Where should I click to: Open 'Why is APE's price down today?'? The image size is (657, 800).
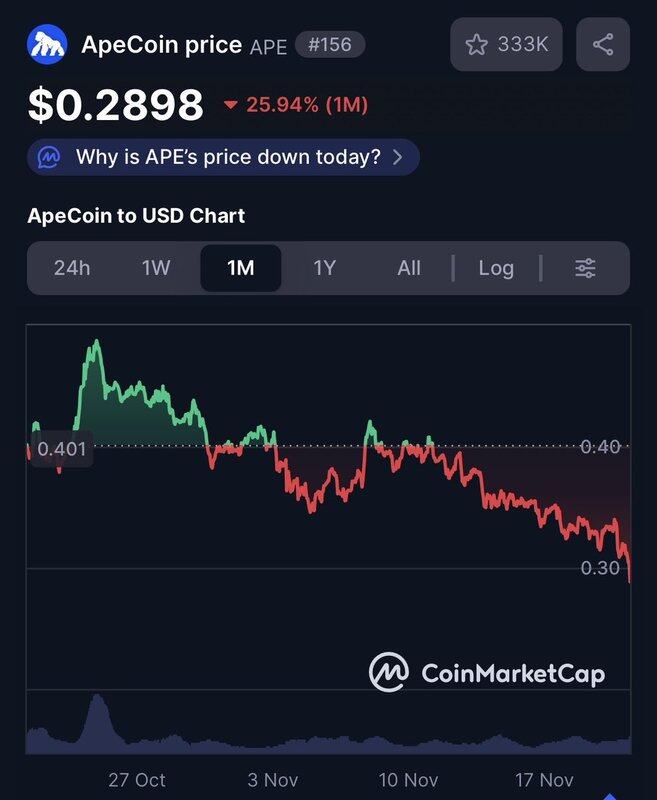[x=228, y=157]
